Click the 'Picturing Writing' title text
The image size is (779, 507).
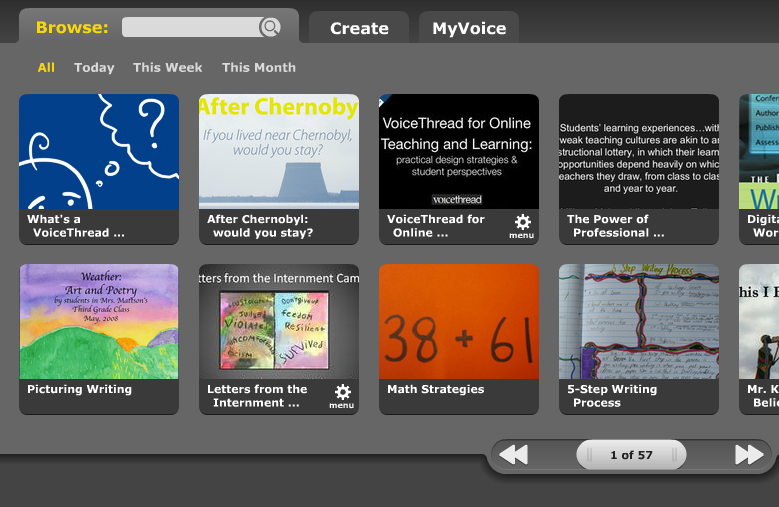tap(79, 389)
